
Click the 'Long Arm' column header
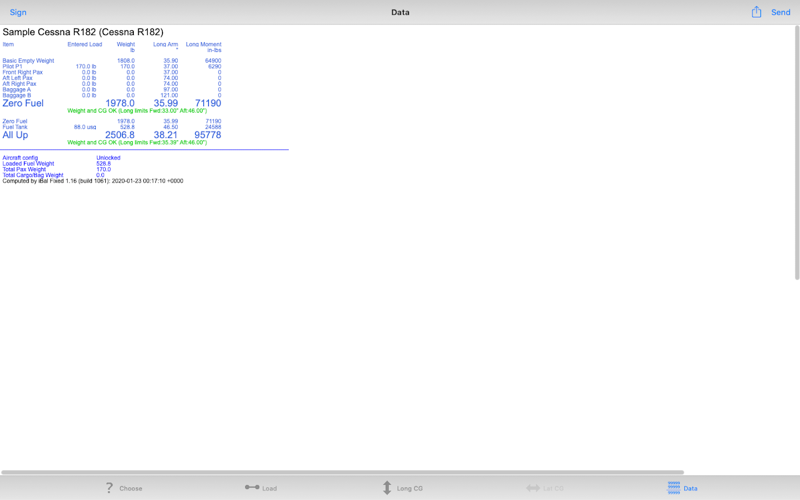coord(165,44)
